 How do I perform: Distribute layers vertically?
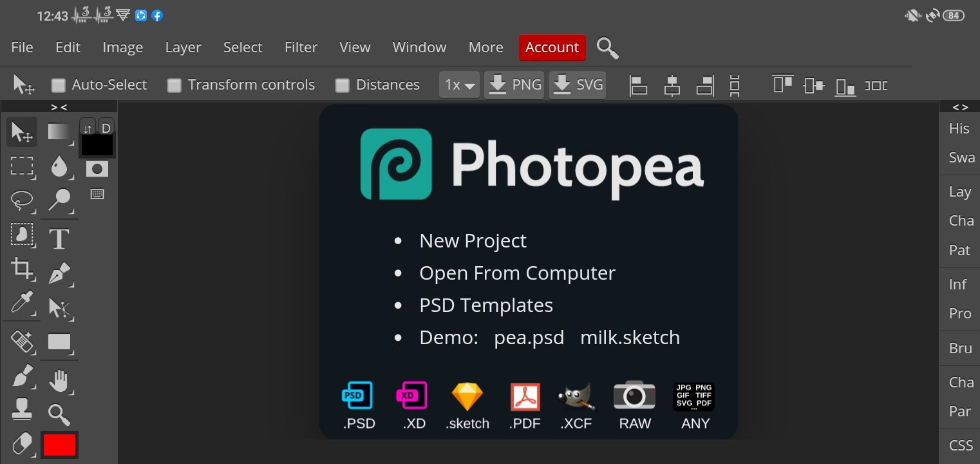click(x=735, y=85)
